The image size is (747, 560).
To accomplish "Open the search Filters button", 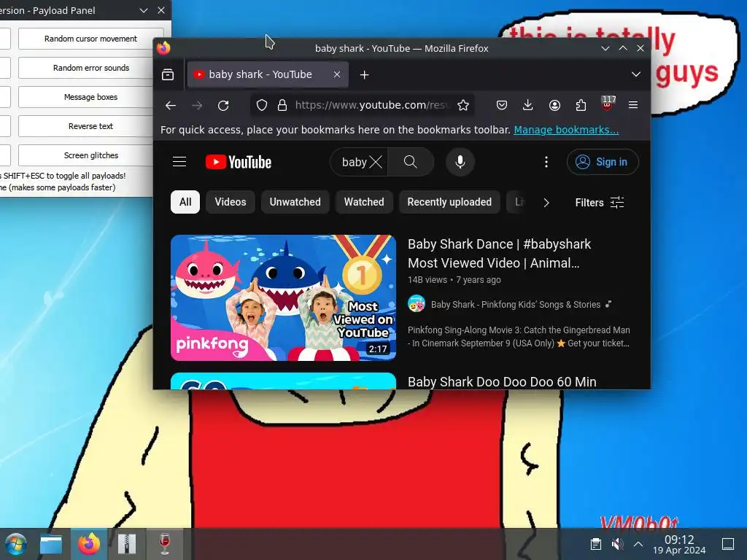I will click(x=600, y=203).
